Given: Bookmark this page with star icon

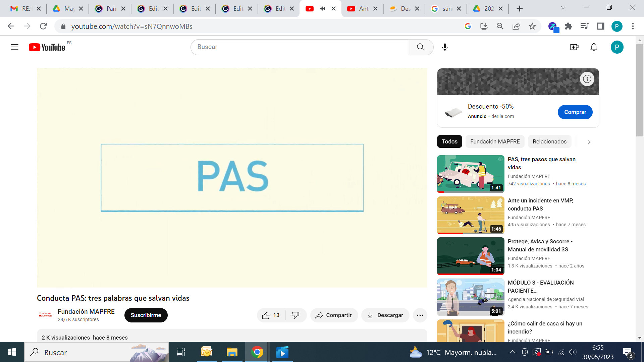Looking at the screenshot, I should pos(532,26).
